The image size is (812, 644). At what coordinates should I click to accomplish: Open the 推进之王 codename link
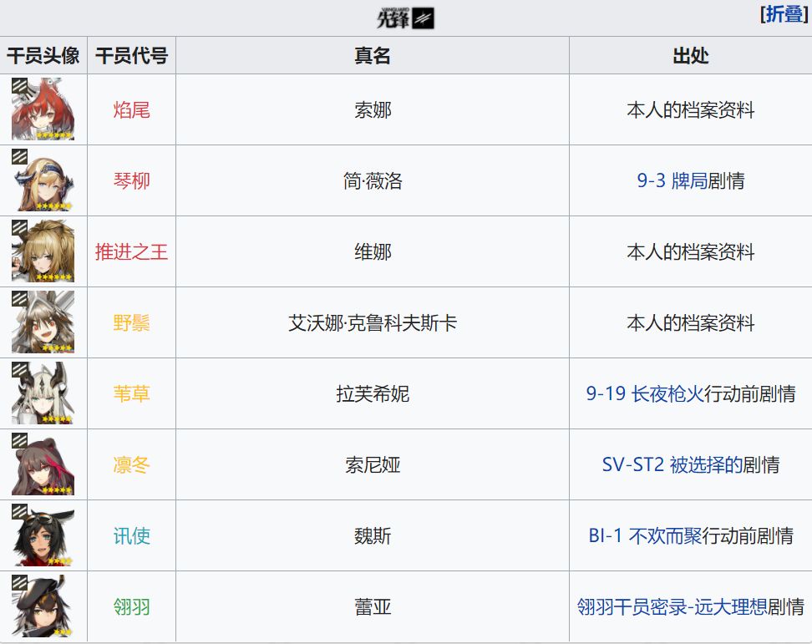131,252
